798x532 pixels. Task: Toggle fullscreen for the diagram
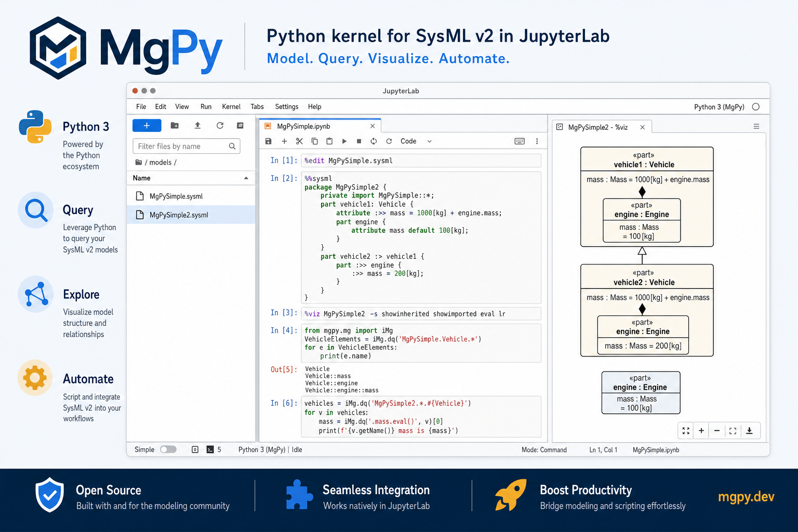733,431
